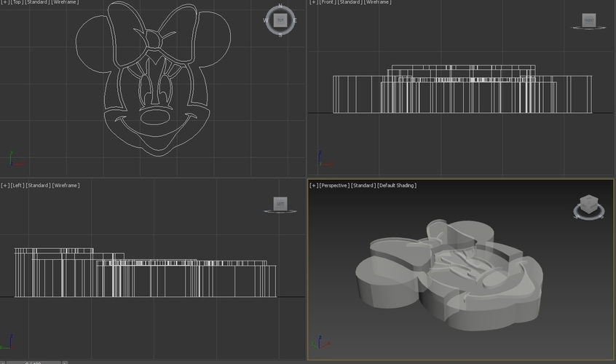This screenshot has width=616, height=364.
Task: Open the [Top] point-of-view menu
Action: 17,2
